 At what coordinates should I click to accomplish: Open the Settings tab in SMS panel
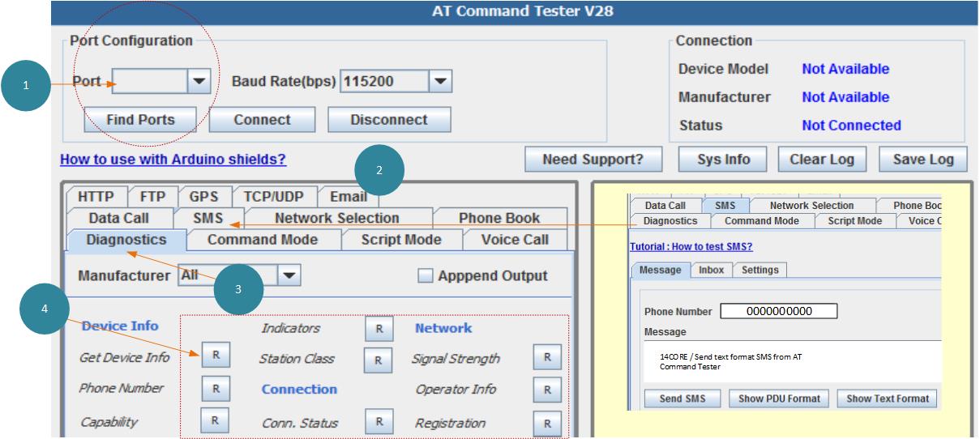pos(760,270)
